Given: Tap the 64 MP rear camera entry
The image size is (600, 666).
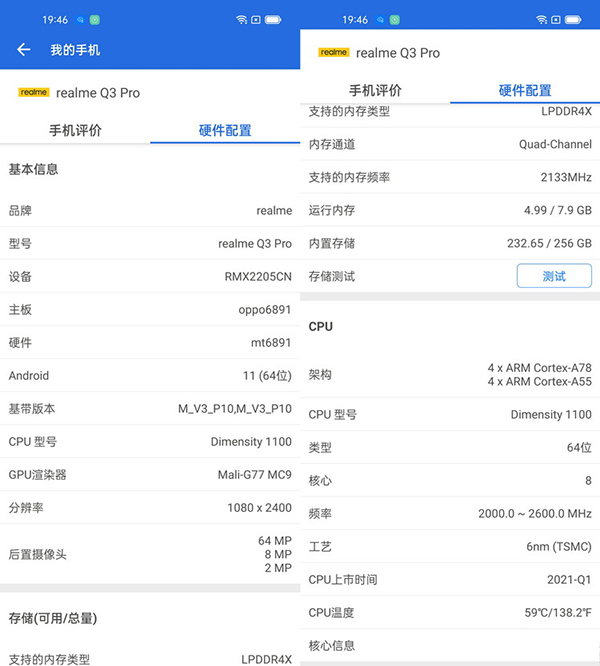Looking at the screenshot, I should 275,541.
